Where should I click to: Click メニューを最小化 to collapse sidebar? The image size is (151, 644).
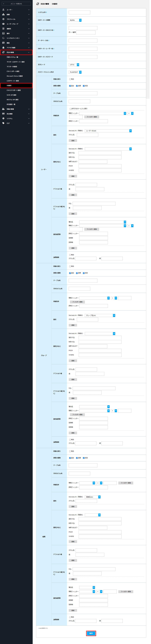point(16,4)
